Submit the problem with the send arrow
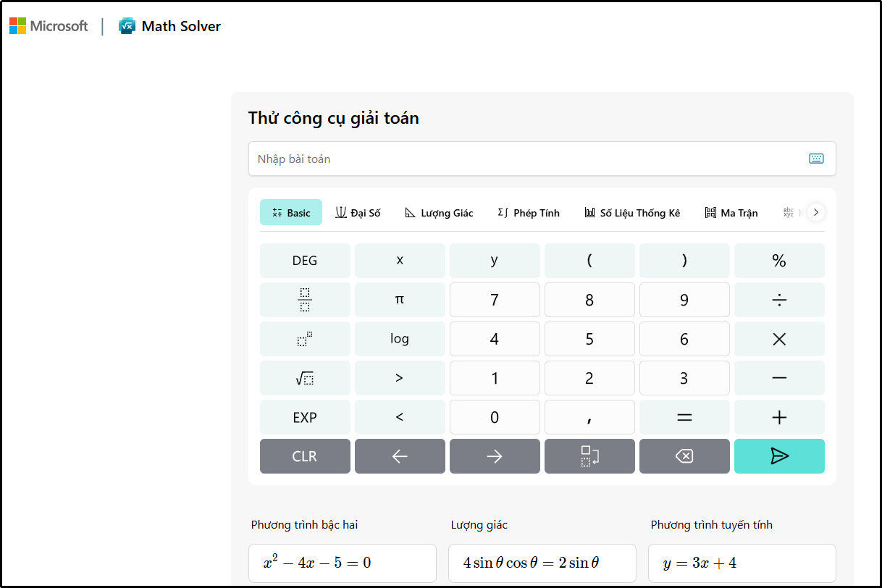This screenshot has width=882, height=588. tap(779, 456)
